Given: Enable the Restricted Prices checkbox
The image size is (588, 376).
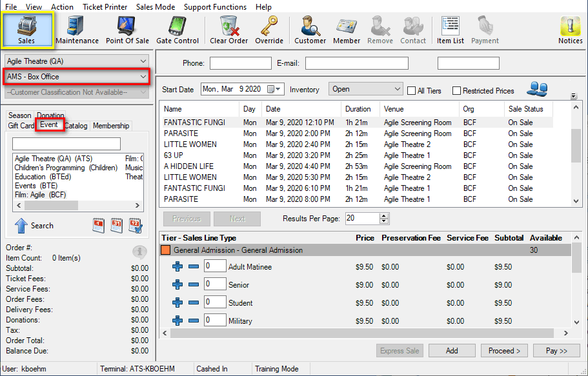Looking at the screenshot, I should [456, 91].
